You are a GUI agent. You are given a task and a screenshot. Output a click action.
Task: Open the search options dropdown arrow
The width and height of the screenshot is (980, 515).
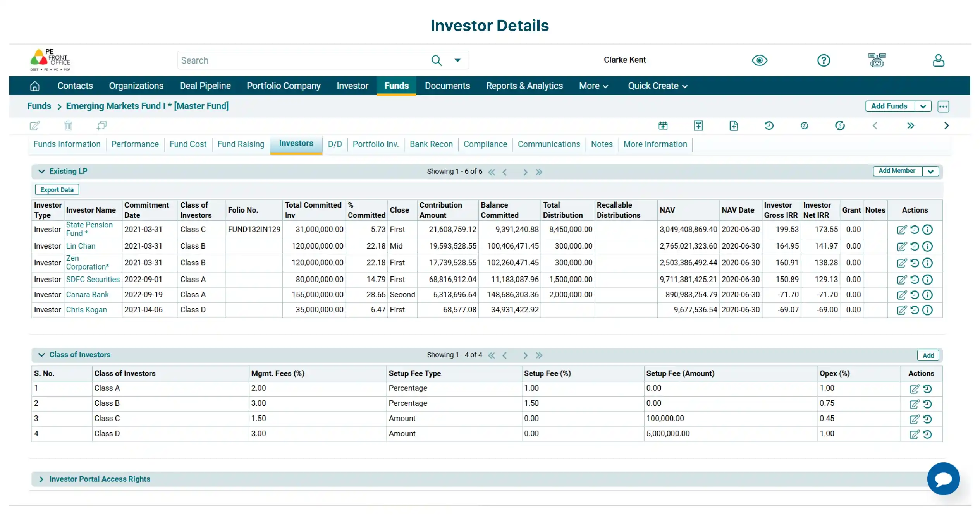click(457, 60)
